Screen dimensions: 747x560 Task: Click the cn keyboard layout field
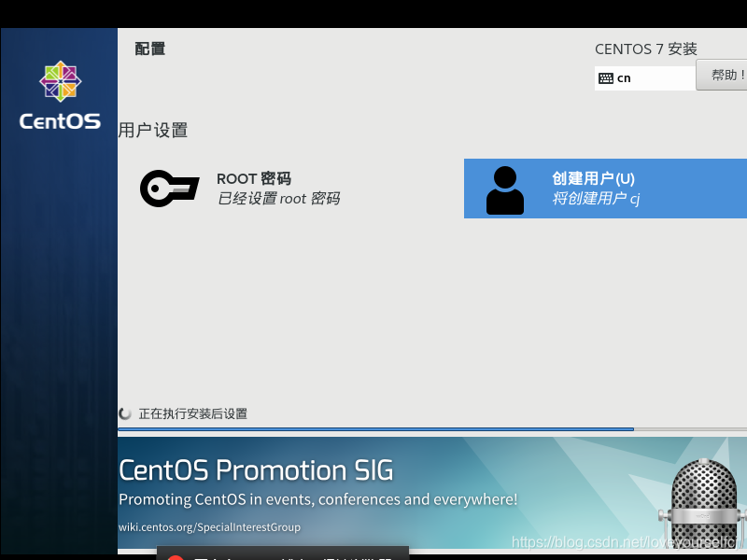pyautogui.click(x=645, y=78)
